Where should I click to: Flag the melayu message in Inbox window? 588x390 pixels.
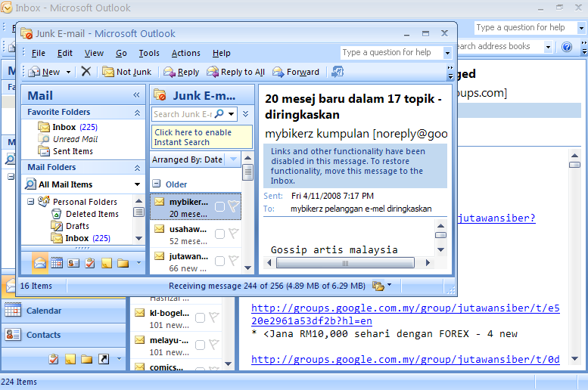tap(213, 345)
